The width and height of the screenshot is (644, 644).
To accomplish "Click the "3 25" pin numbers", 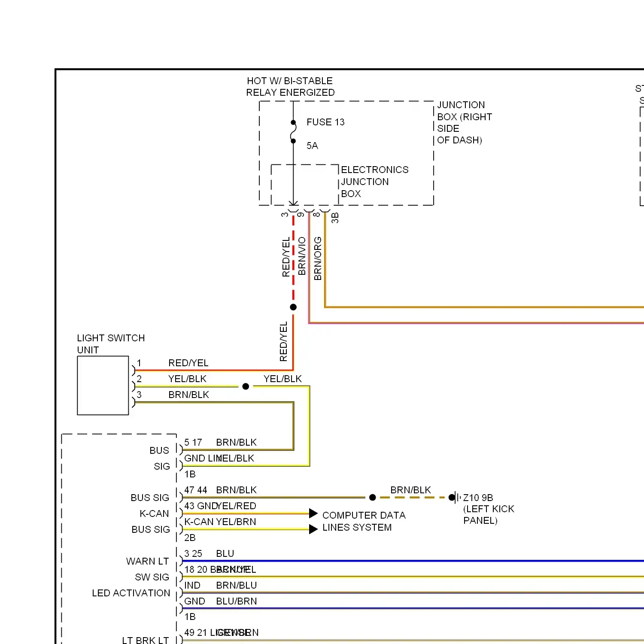I will tap(193, 554).
